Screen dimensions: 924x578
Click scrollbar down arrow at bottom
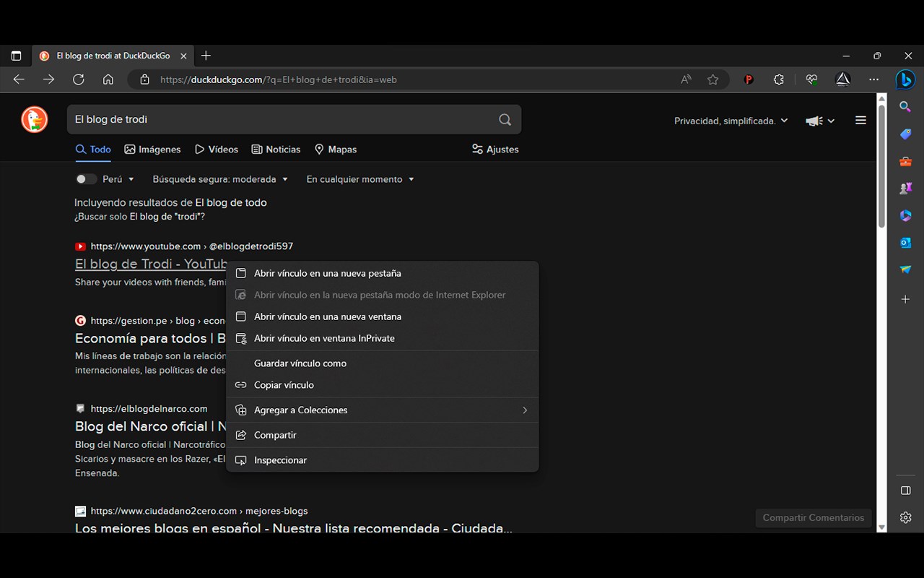(x=881, y=528)
